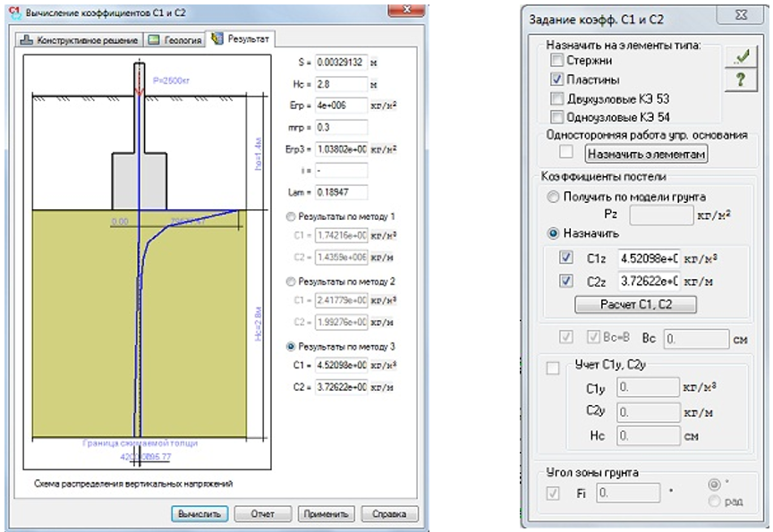Click the C1y input field
Image resolution: width=773 pixels, height=532 pixels.
pos(649,387)
